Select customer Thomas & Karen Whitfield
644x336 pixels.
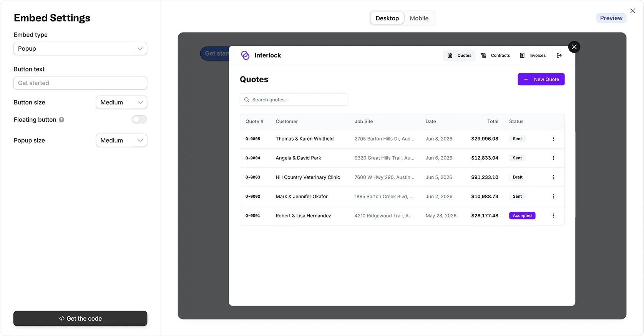[305, 139]
